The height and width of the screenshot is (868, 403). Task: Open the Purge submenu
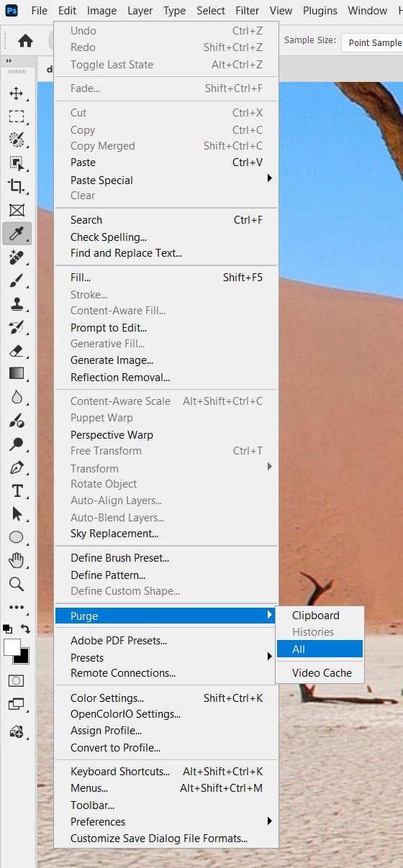[166, 616]
